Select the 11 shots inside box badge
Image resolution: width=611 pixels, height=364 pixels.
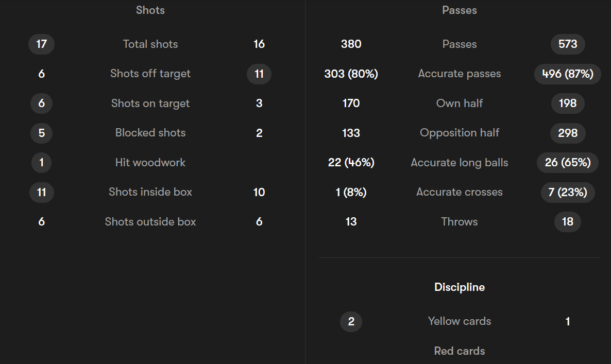(x=41, y=192)
